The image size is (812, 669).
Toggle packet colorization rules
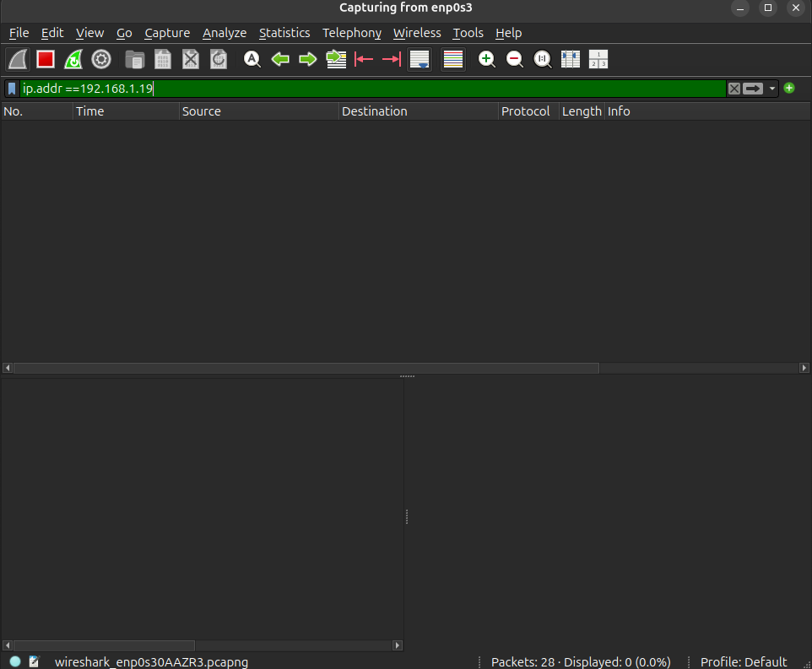(453, 60)
